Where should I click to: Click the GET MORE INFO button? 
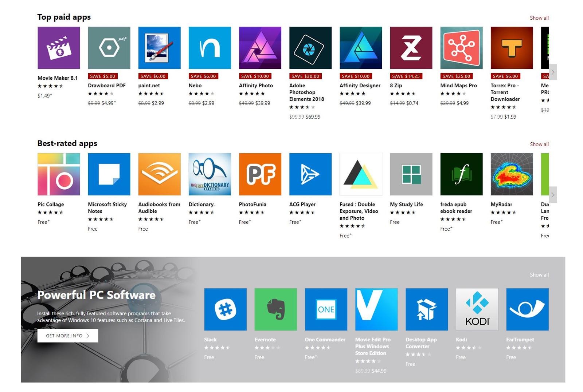(x=68, y=336)
